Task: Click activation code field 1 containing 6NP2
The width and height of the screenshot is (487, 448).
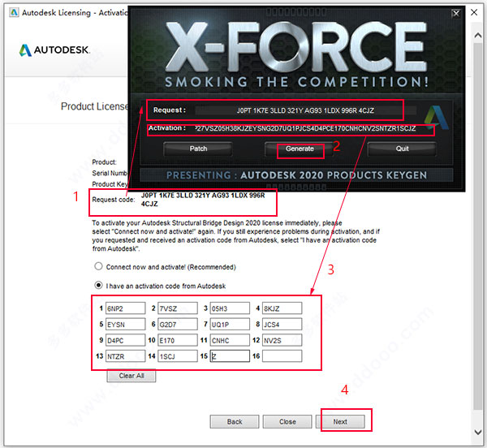Action: pyautogui.click(x=125, y=308)
